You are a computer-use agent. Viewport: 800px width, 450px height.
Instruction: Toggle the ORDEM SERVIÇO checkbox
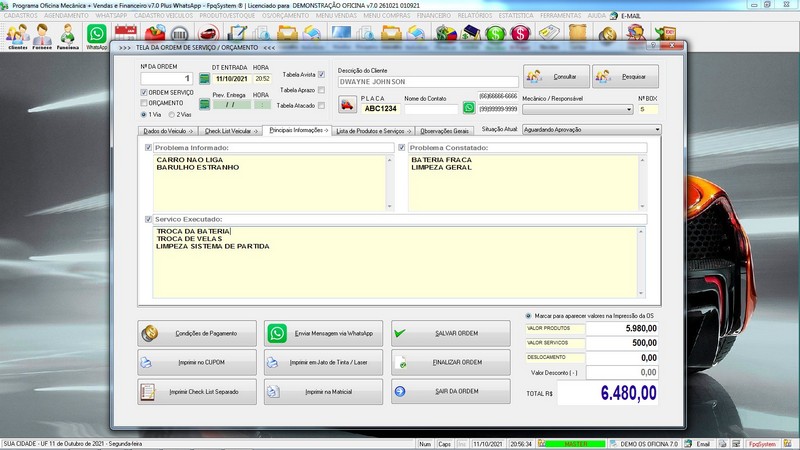pos(144,92)
